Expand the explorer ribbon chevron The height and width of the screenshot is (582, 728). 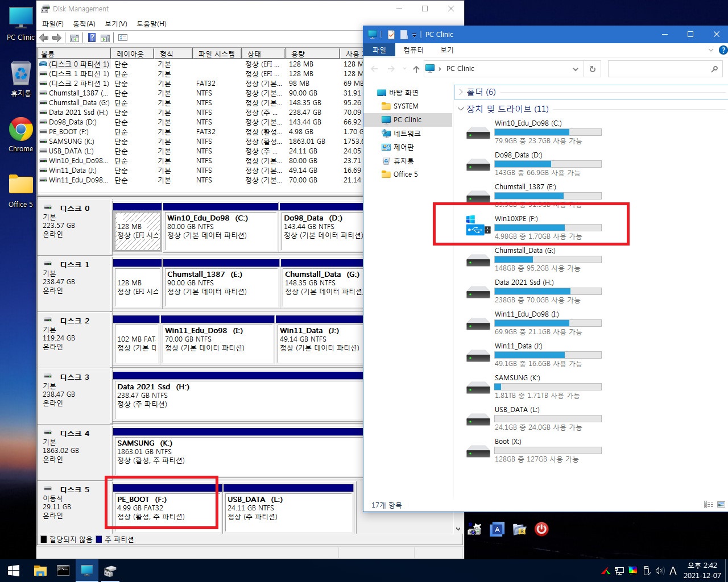[710, 50]
